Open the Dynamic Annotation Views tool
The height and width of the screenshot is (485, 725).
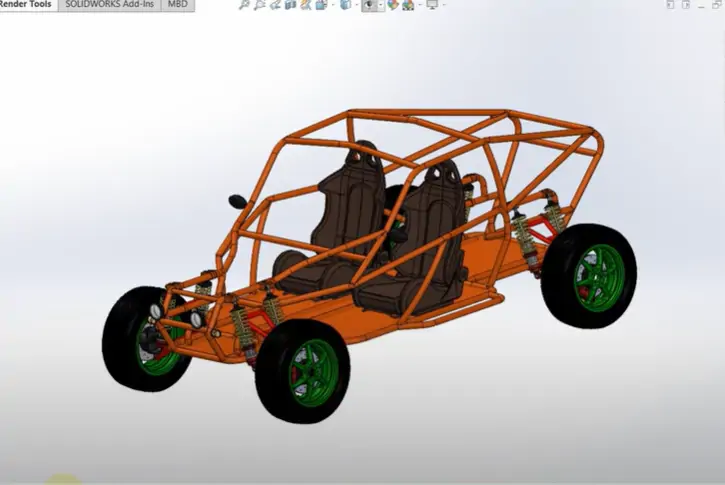(306, 5)
